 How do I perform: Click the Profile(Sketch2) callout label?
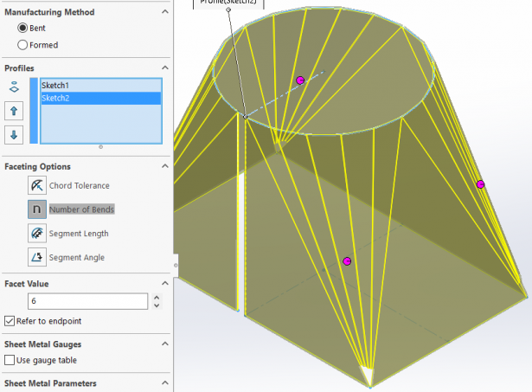click(x=228, y=3)
